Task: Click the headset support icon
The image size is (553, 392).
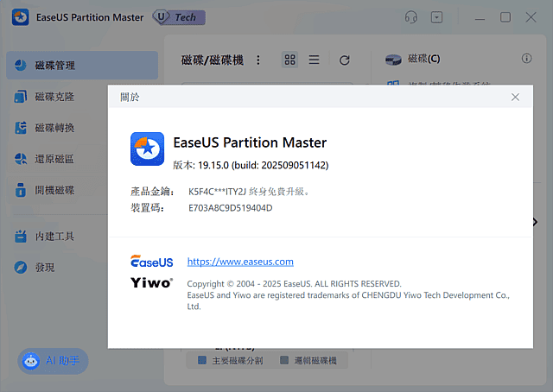Action: click(x=411, y=17)
